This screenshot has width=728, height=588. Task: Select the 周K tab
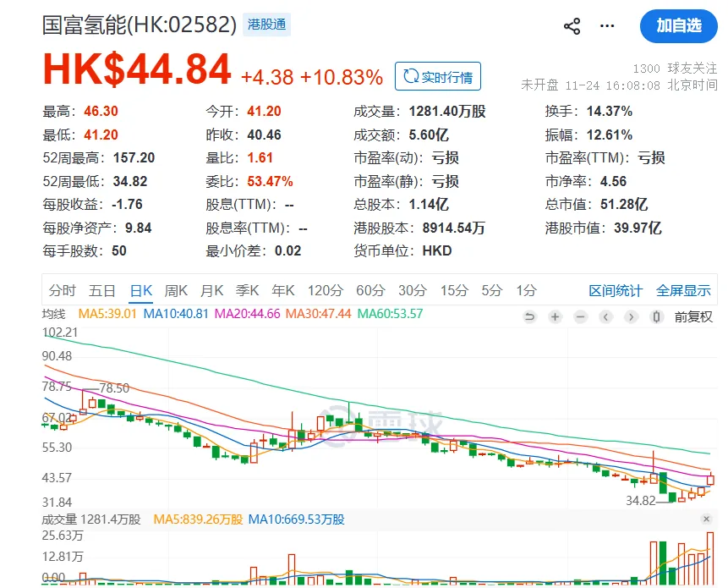point(176,291)
